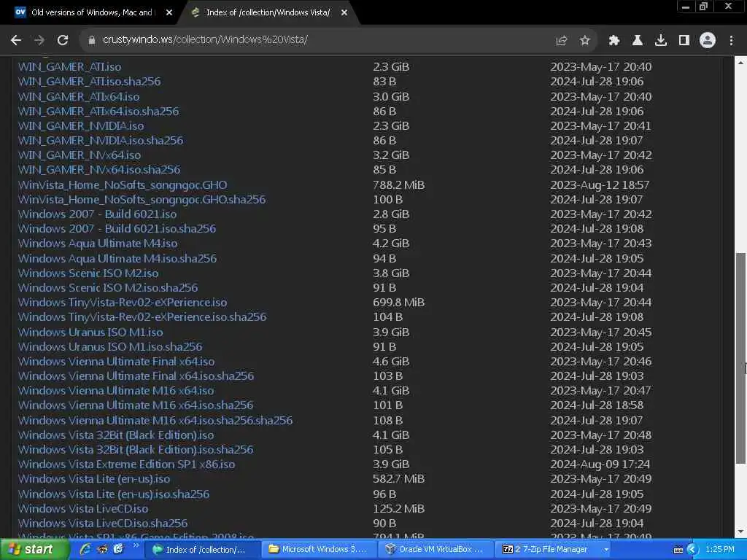Switch to Old versions of Windows tab
Image resolution: width=747 pixels, height=560 pixels.
tap(91, 12)
